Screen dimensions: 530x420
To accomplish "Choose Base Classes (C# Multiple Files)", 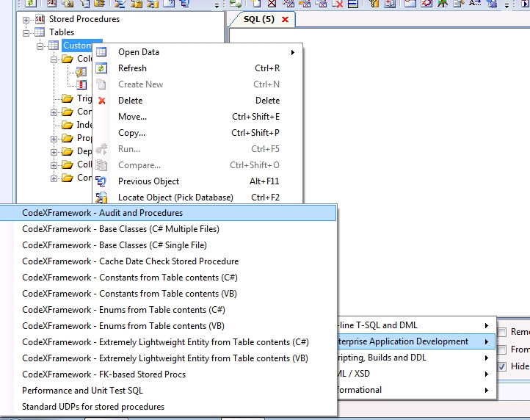I will click(x=168, y=229).
